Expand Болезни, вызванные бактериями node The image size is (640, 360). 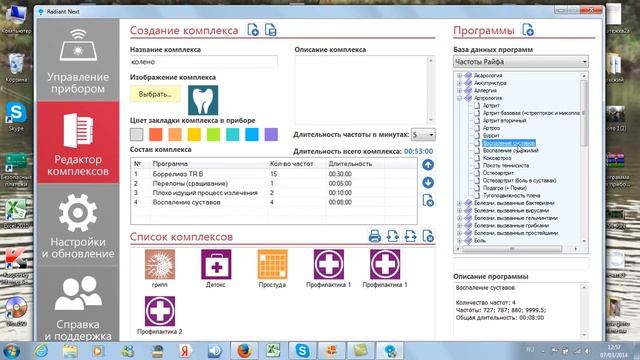460,203
